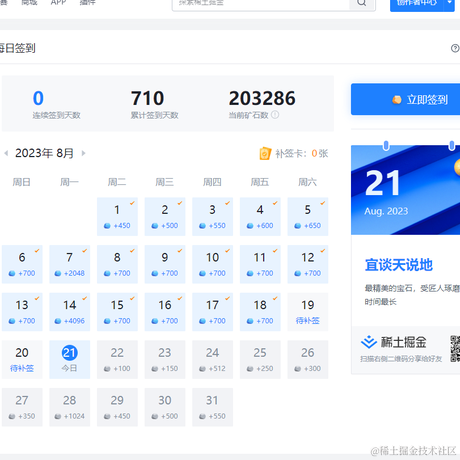Select August 3 with +550 ore

click(213, 217)
